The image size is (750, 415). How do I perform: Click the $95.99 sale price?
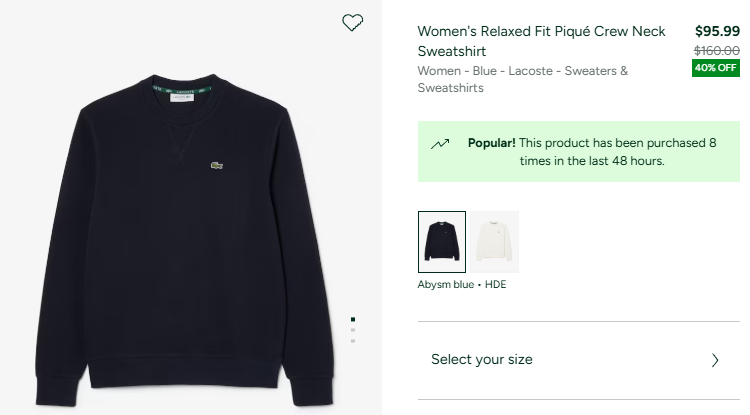(x=717, y=31)
